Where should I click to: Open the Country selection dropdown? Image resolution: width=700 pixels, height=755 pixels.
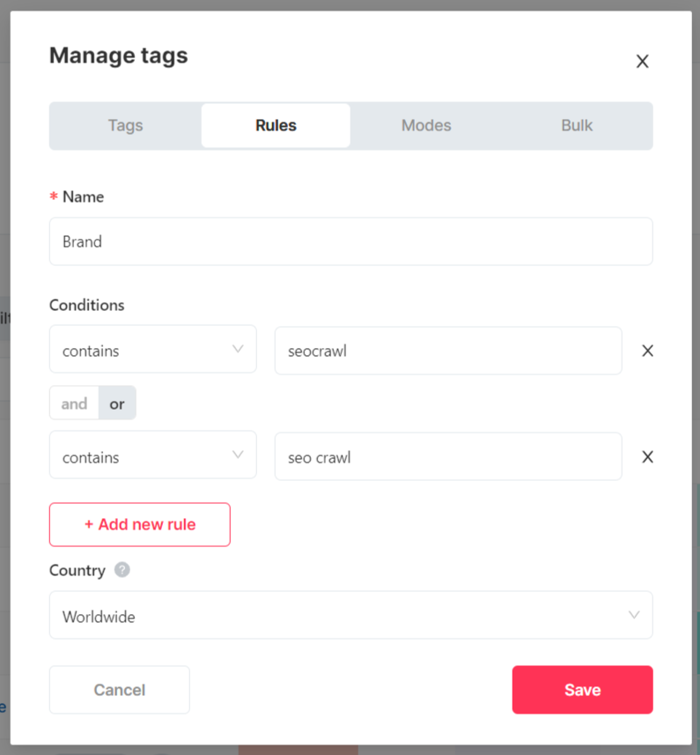350,616
